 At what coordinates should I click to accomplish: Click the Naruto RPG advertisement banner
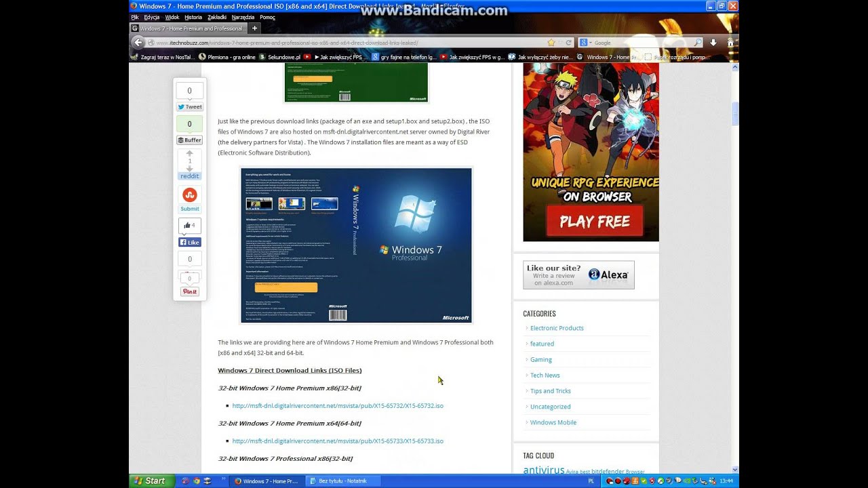[x=591, y=152]
